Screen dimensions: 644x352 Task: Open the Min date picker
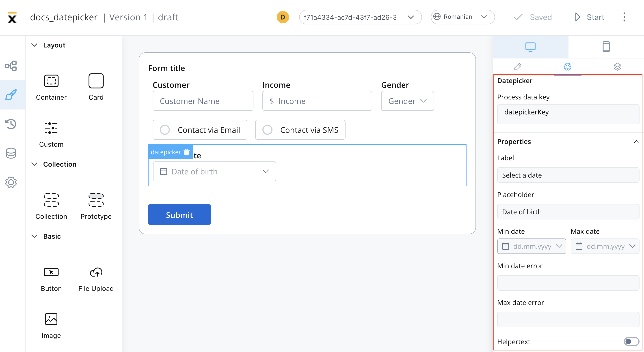point(532,246)
